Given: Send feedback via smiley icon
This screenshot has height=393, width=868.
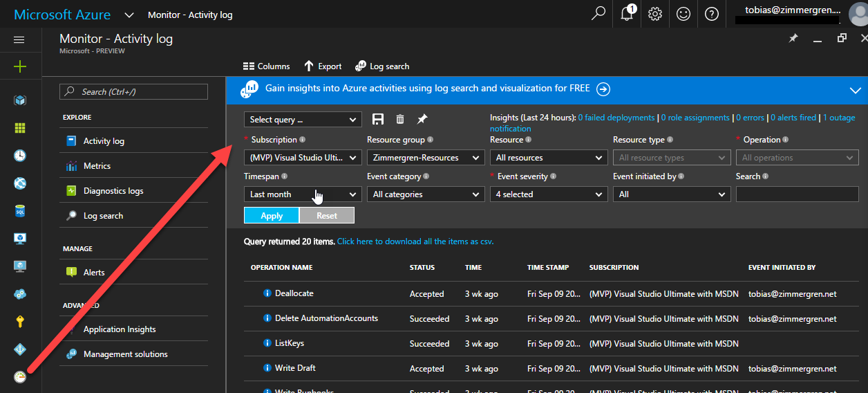Looking at the screenshot, I should pyautogui.click(x=683, y=14).
